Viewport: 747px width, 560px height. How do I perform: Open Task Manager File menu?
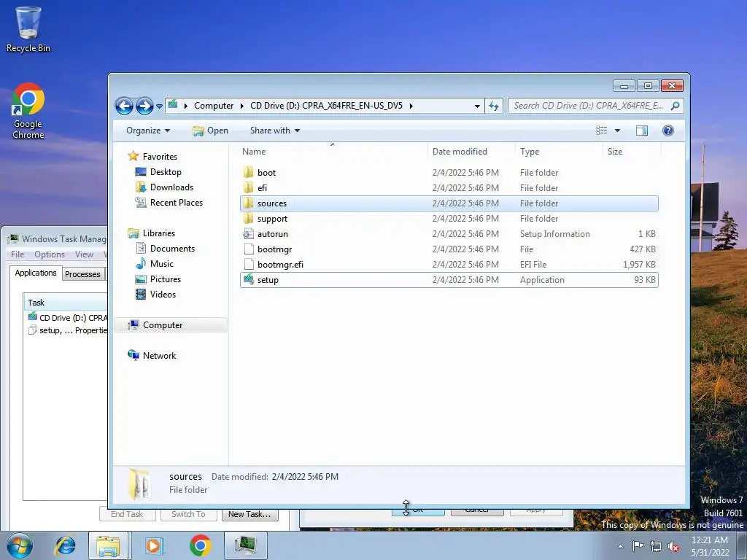click(18, 254)
